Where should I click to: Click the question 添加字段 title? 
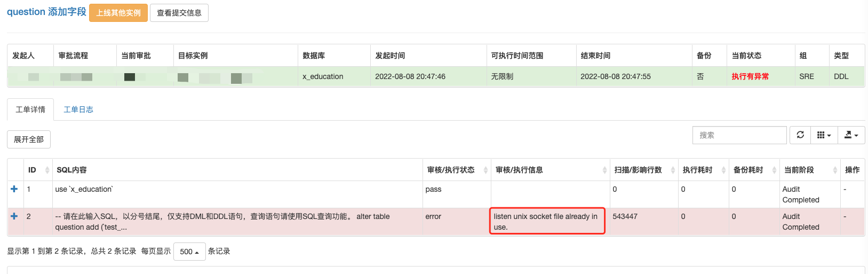[46, 12]
